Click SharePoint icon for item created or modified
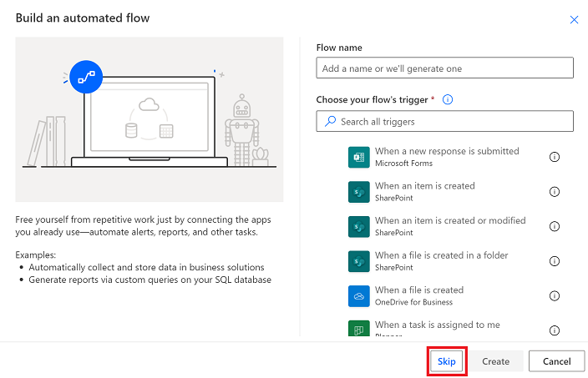The height and width of the screenshot is (378, 588). 358,226
